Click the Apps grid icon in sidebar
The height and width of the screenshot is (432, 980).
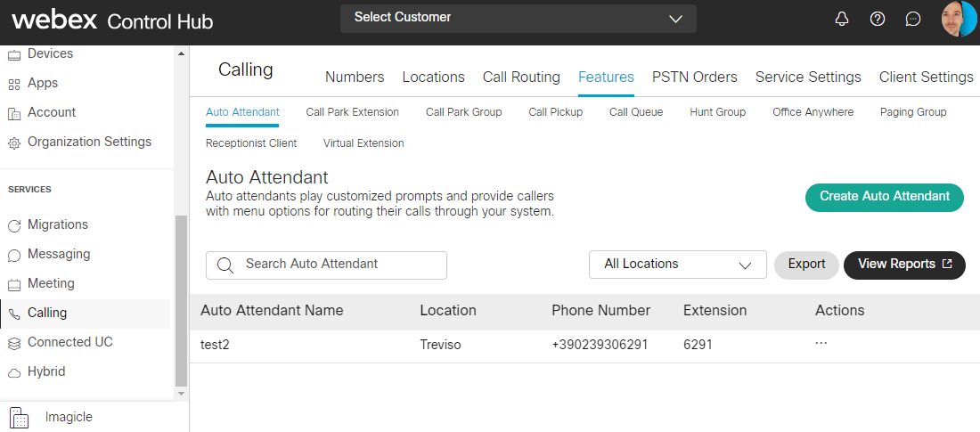(13, 84)
